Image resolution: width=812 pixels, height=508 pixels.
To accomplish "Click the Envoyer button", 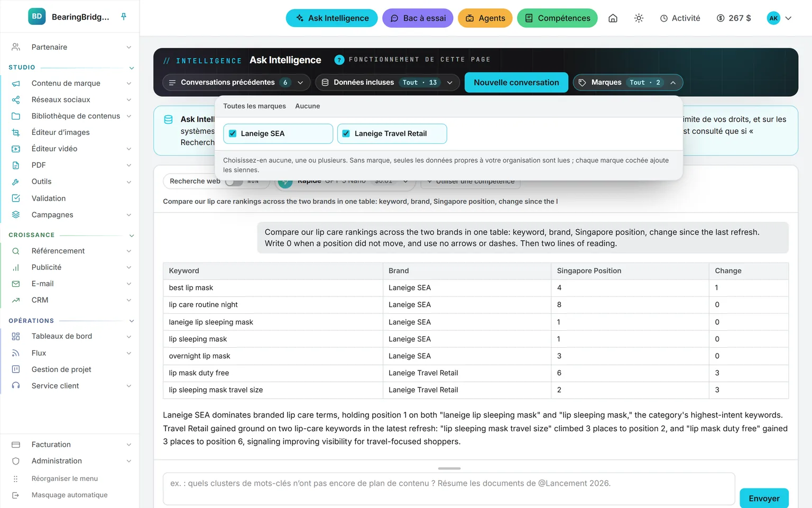I will pos(764,498).
